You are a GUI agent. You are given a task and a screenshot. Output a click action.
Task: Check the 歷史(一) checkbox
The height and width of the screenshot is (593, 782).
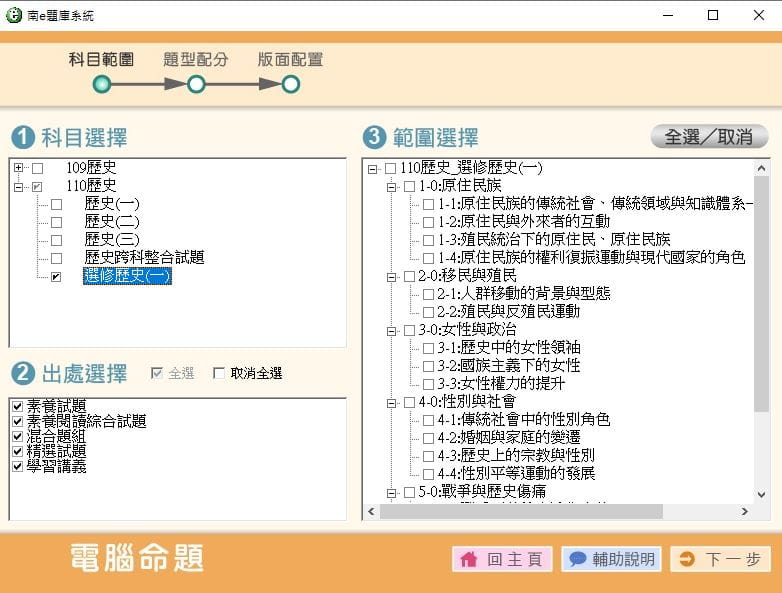point(56,204)
